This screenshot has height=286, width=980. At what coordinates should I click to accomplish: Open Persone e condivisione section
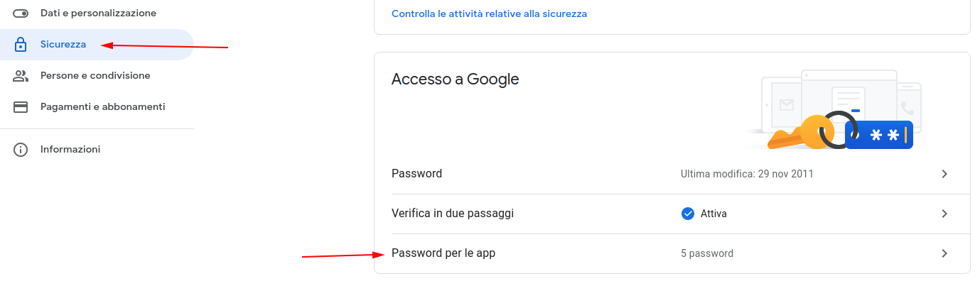(95, 76)
